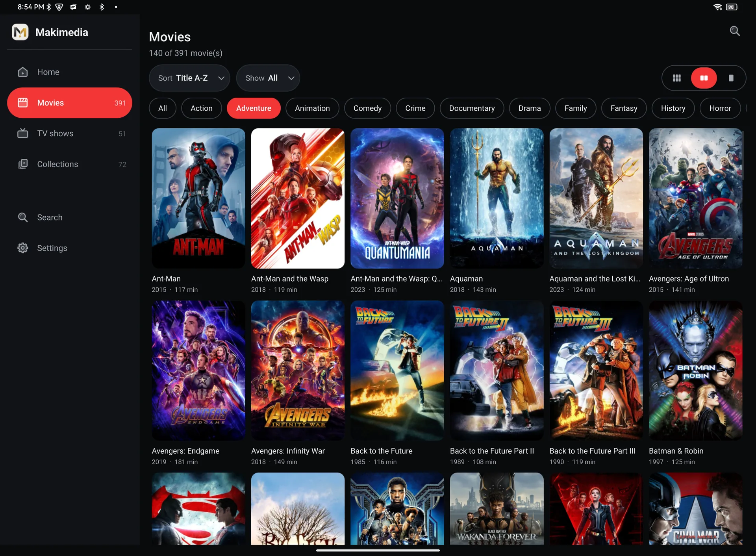Image resolution: width=756 pixels, height=556 pixels.
Task: Filter by History genre
Action: (x=673, y=108)
